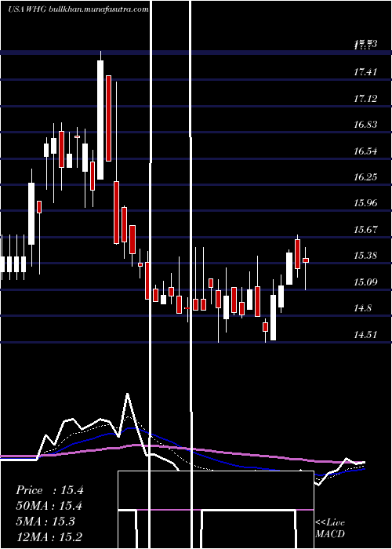The image size is (392, 549).
Task: Click the 17.41 price axis label
Action: [365, 72]
